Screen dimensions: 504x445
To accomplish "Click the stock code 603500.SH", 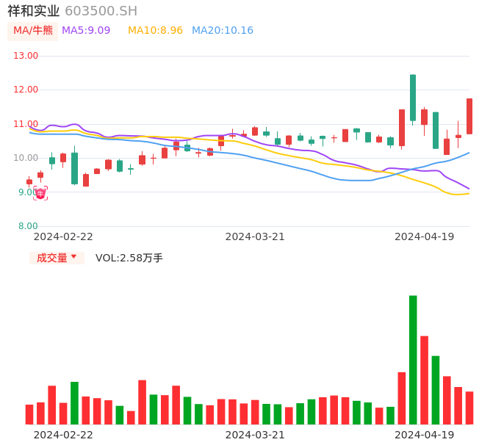I will pyautogui.click(x=101, y=11).
